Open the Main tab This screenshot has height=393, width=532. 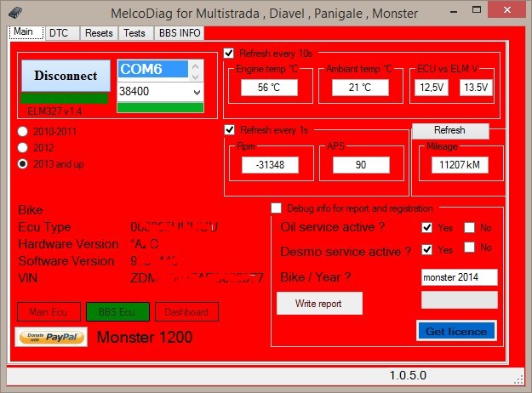point(26,32)
